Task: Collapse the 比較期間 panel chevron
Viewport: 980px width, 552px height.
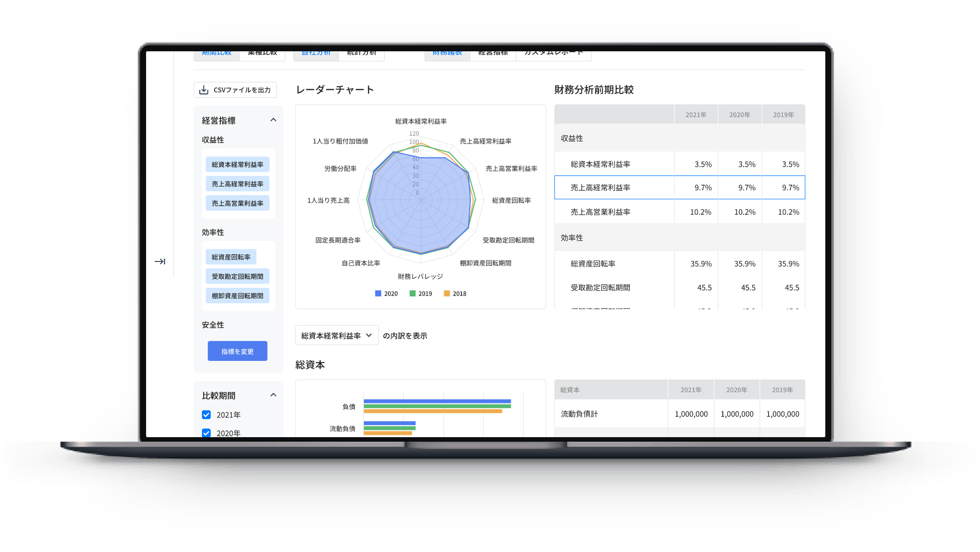Action: click(273, 395)
